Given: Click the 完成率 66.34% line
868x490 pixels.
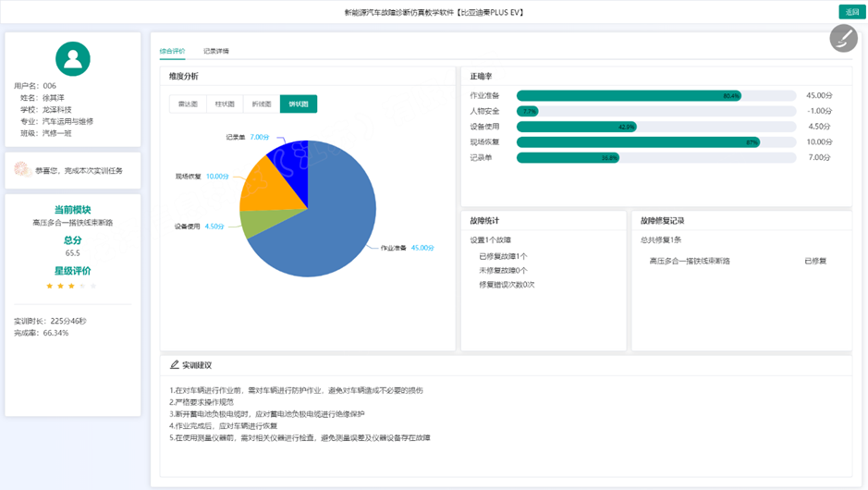Looking at the screenshot, I should [x=41, y=333].
